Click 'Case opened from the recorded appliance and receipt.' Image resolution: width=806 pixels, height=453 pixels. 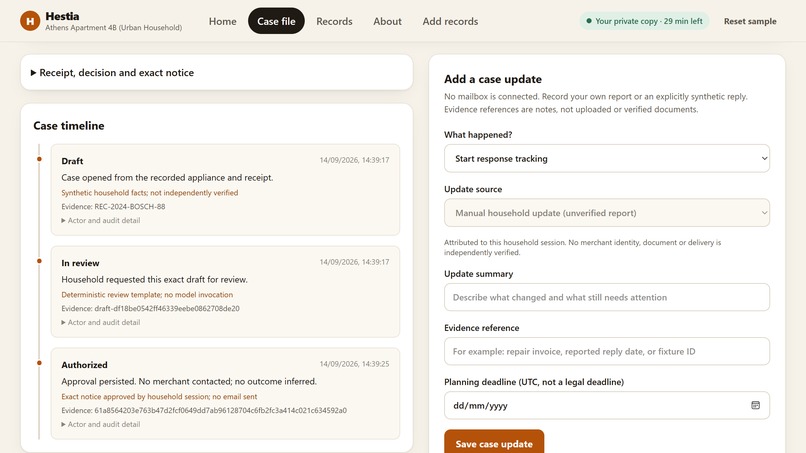pos(167,177)
